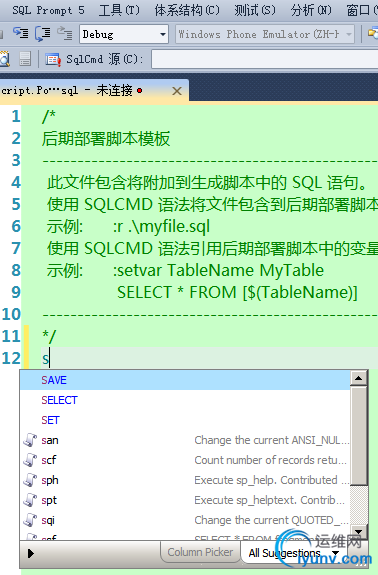Click the greyed-out results icon left of SqlCmd
The width and height of the screenshot is (378, 575).
(25, 59)
